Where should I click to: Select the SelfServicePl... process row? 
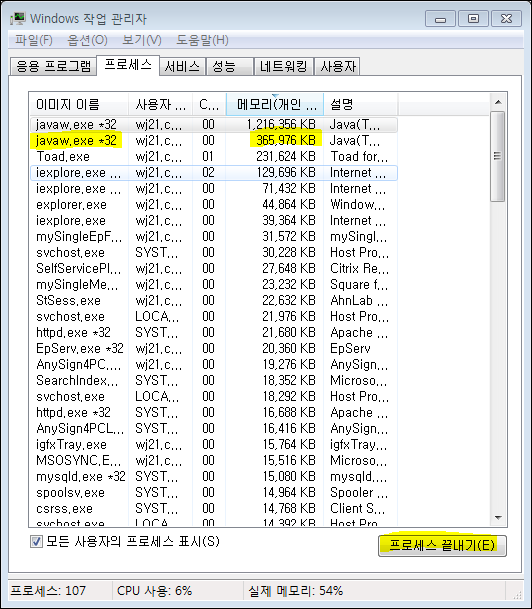point(214,268)
